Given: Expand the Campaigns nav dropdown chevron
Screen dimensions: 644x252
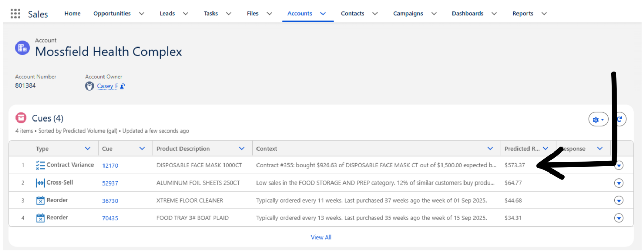Looking at the screenshot, I should coord(434,14).
